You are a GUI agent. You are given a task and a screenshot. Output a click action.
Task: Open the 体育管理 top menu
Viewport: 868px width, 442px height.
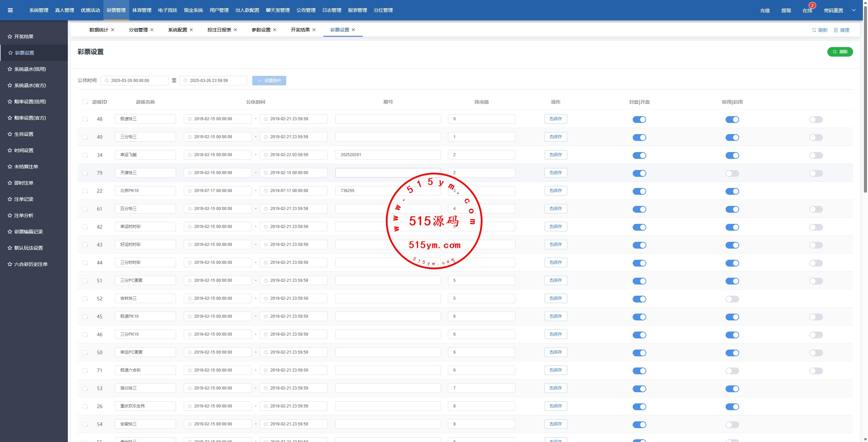pos(142,10)
